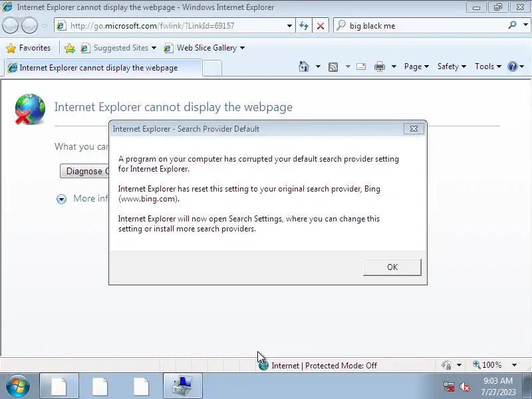This screenshot has height=399, width=532.
Task: Expand the Print options dropdown arrow
Action: tap(394, 66)
